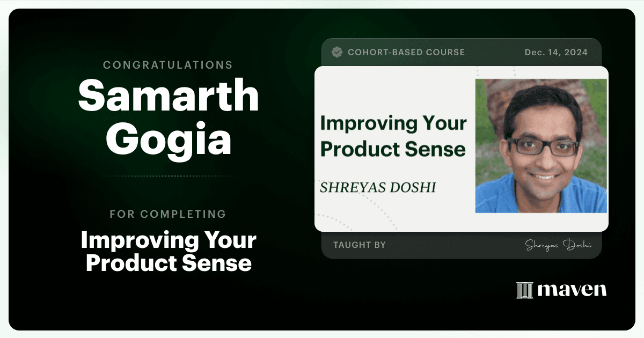Click the dotted divider below recipient name

(169, 176)
